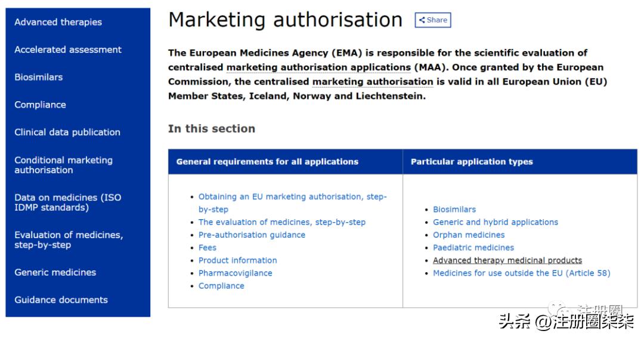Viewport: 644px width, 340px height.
Task: Open Medicines for use outside the EU (Article 58)
Action: pos(522,273)
